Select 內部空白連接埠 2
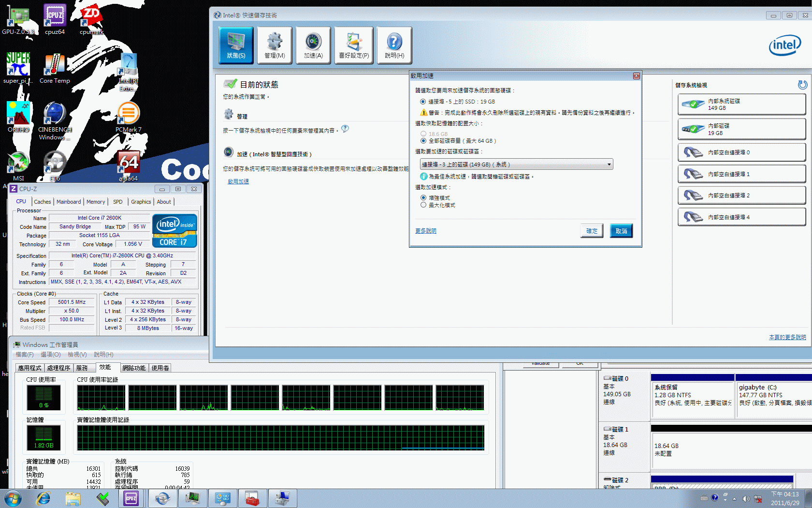The image size is (812, 508). (741, 195)
